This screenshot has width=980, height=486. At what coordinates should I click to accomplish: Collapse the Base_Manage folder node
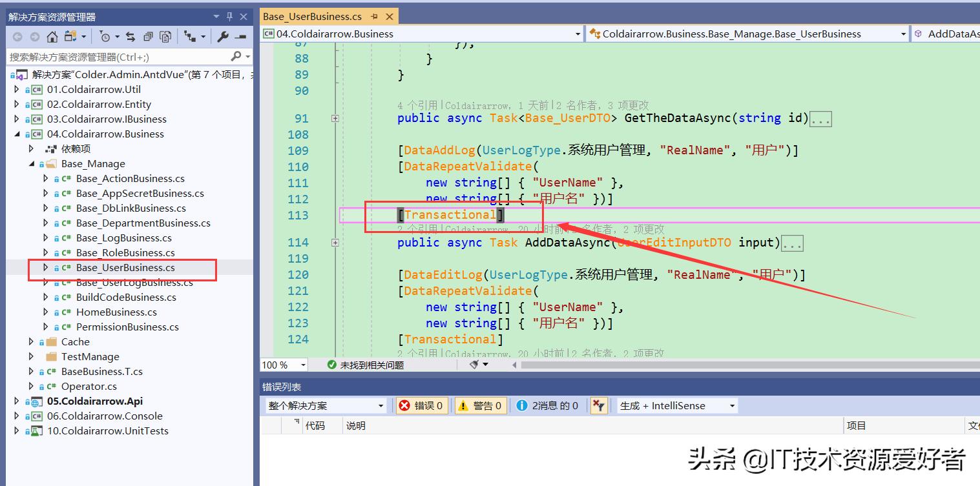pos(30,163)
